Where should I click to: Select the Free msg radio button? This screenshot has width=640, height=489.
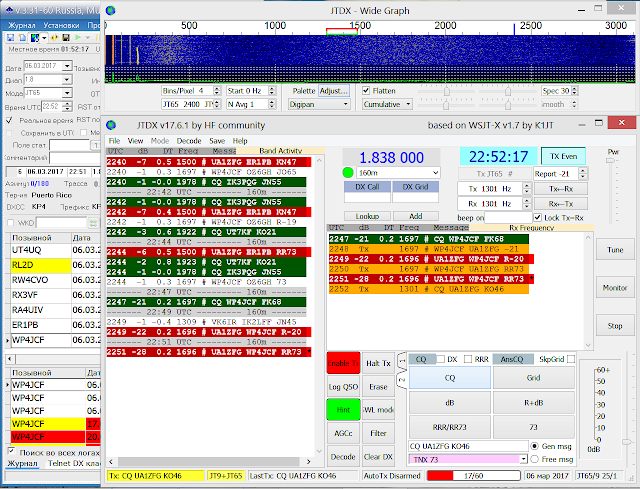pyautogui.click(x=534, y=459)
